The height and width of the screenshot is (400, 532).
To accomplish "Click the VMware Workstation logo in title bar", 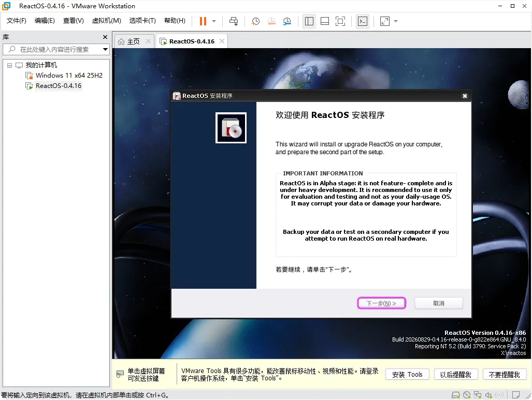I will coord(6,6).
